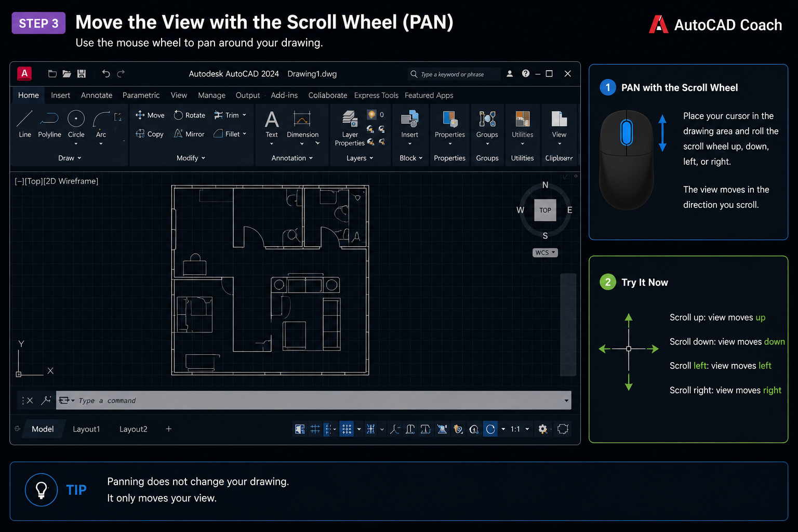Open the Help question mark icon
Viewport: 798px width, 532px height.
(526, 73)
